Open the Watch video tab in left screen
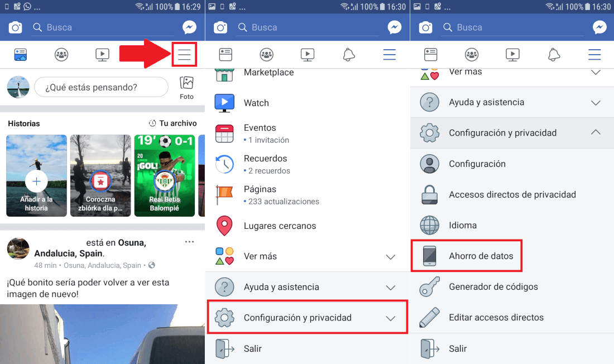 coord(103,55)
